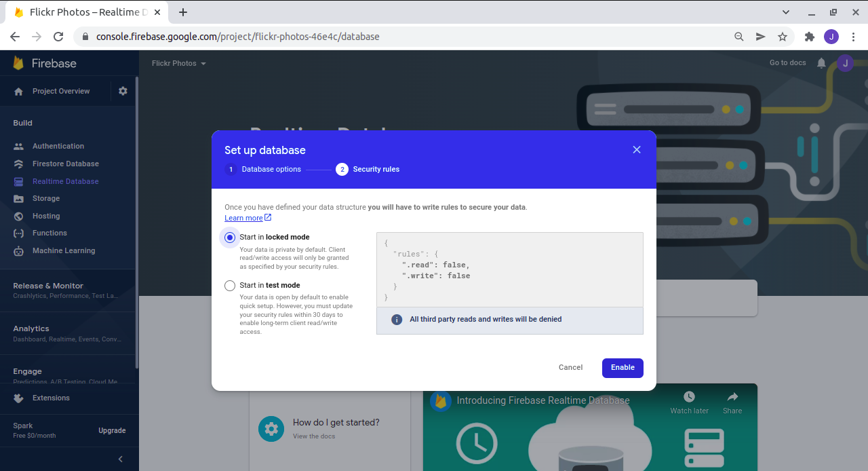Open notifications bell icon
This screenshot has height=471, width=868.
point(821,63)
